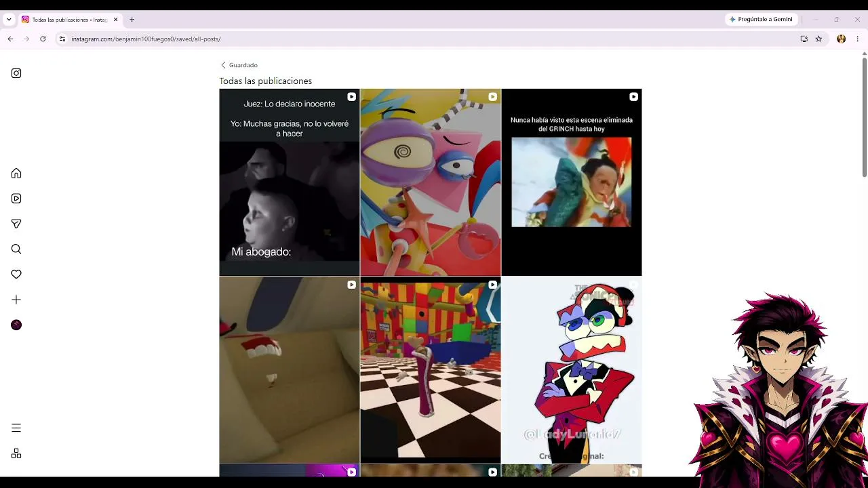Open your profile avatar in Instagram sidebar
This screenshot has height=488, width=868.
click(x=16, y=325)
